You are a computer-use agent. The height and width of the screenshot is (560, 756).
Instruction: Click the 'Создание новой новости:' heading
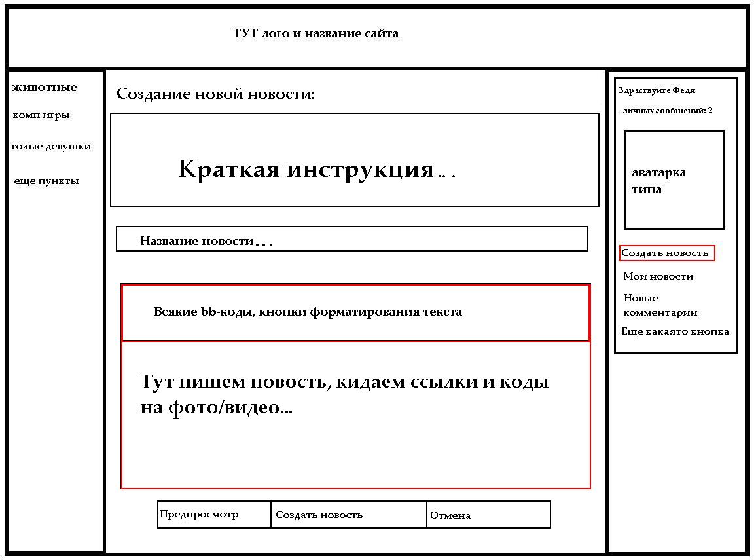pos(215,94)
